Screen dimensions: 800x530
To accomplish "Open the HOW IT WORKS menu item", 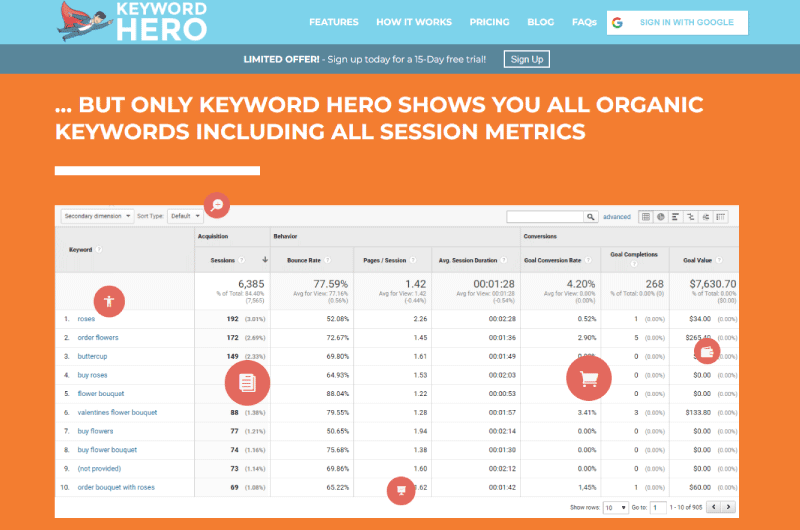I will 414,22.
